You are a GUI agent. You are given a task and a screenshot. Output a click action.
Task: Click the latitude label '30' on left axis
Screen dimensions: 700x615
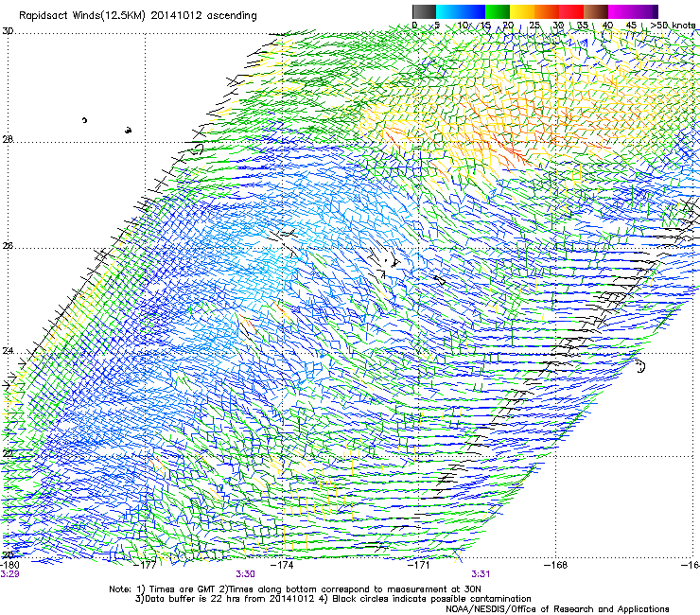[x=8, y=31]
